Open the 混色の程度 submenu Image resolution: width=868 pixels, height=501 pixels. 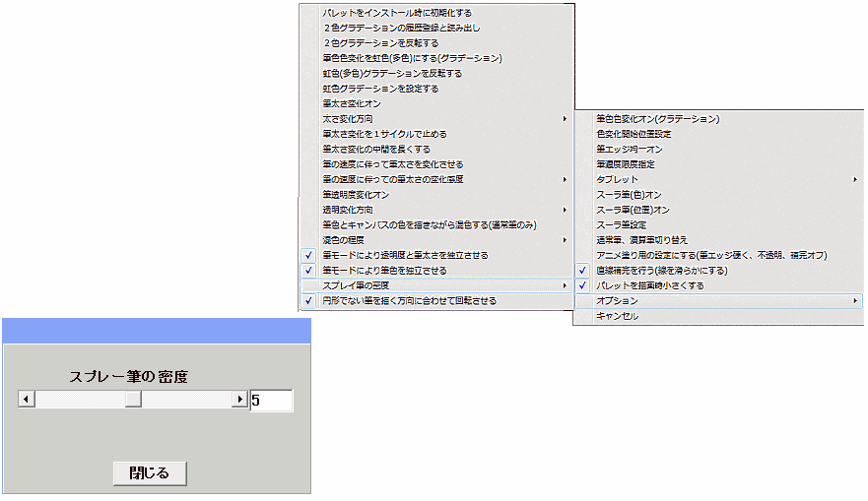coord(345,240)
